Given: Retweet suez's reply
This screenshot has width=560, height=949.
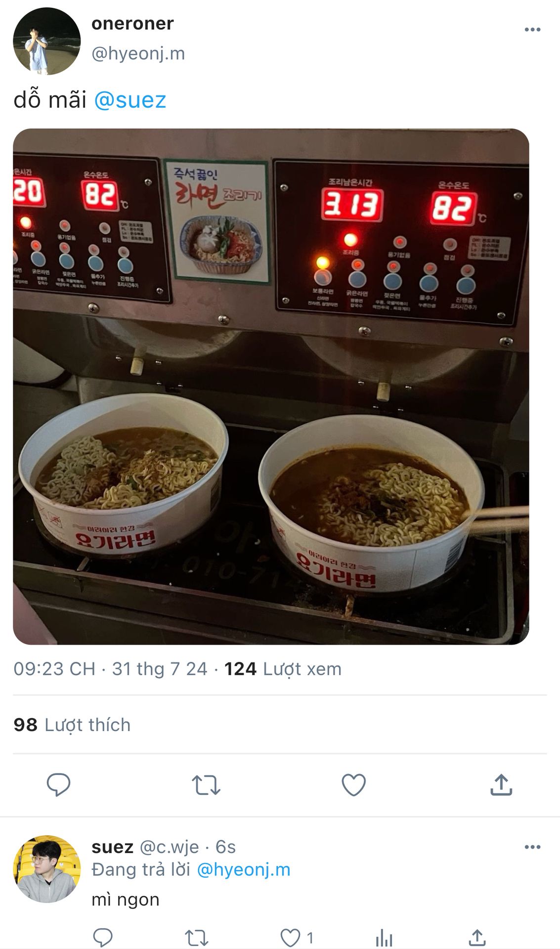Looking at the screenshot, I should click(x=196, y=938).
